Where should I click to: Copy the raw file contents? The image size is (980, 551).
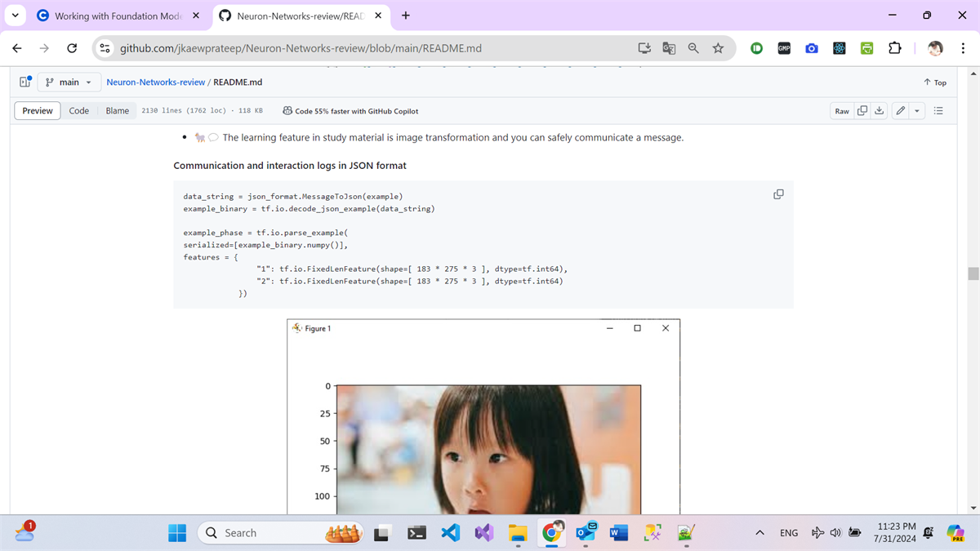point(863,110)
